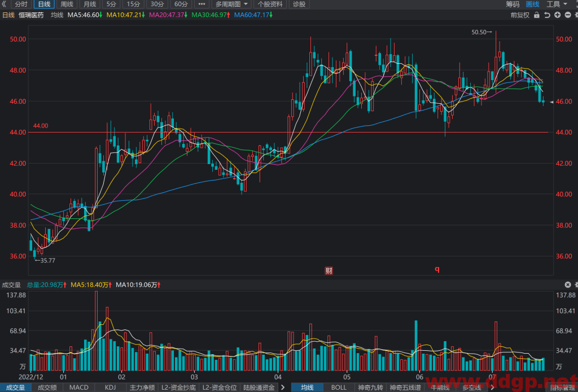This screenshot has height=392, width=578.
Task: Open the more periods ellipsis button
Action: click(202, 4)
